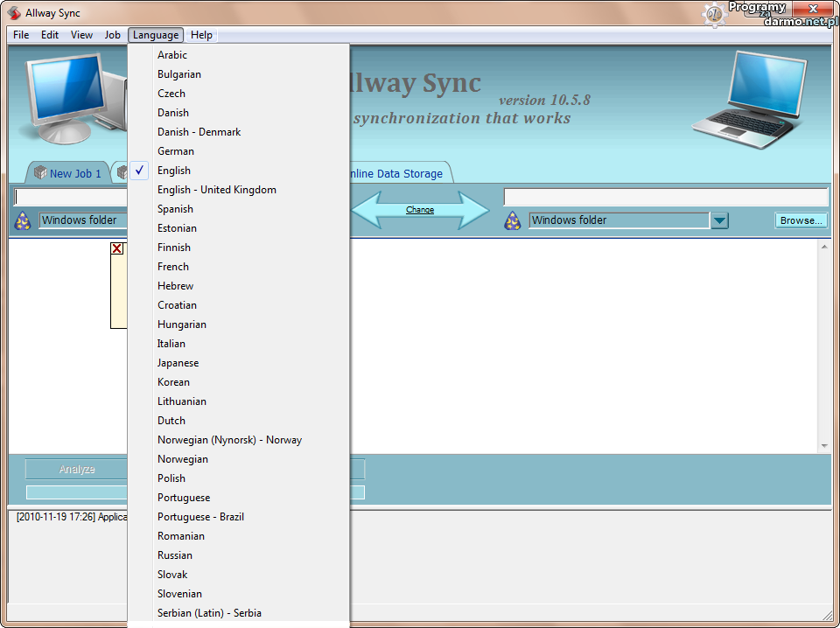The image size is (840, 628).
Task: Collapse the open Language menu
Action: pyautogui.click(x=156, y=35)
